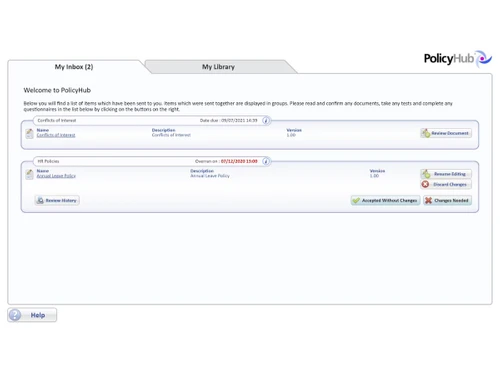This screenshot has width=500, height=375.
Task: Click the PolicyHub logo
Action: [458, 59]
